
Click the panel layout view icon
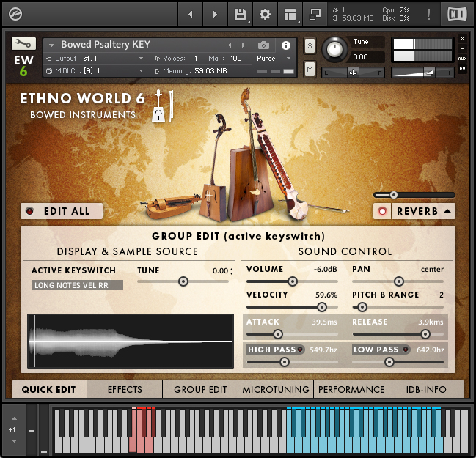pyautogui.click(x=290, y=14)
